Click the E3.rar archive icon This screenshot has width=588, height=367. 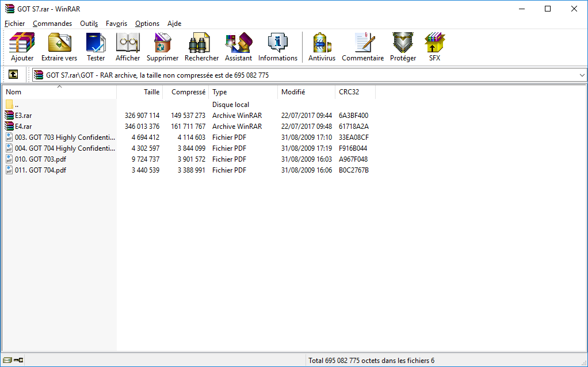coord(9,116)
